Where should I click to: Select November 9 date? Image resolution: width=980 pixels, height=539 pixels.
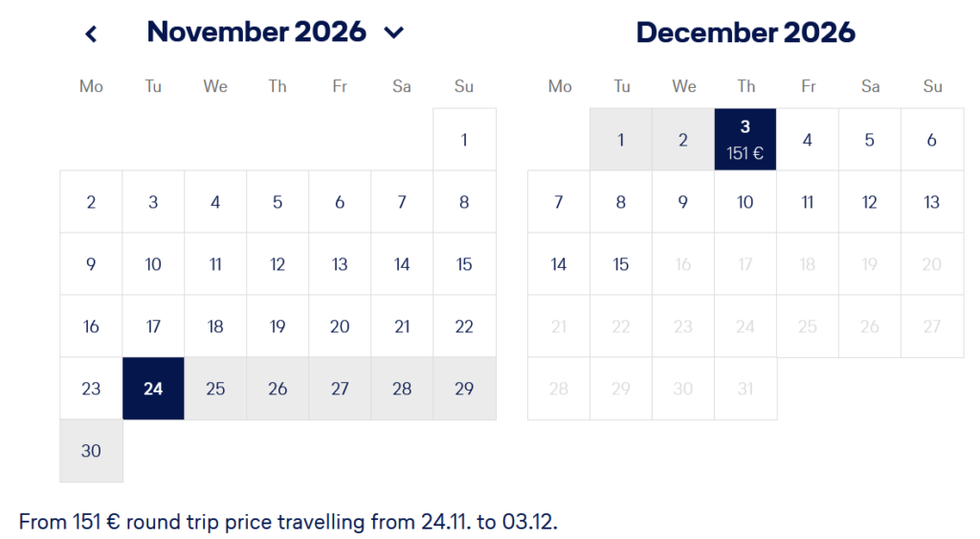click(91, 264)
